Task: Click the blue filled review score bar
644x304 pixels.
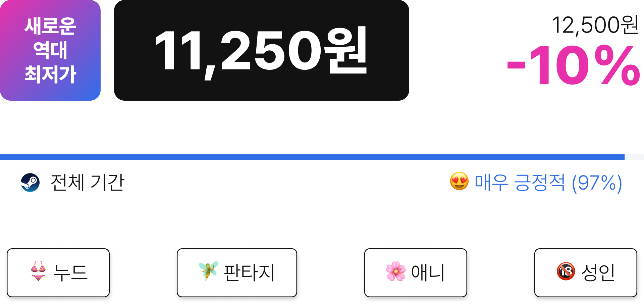Action: [x=312, y=157]
